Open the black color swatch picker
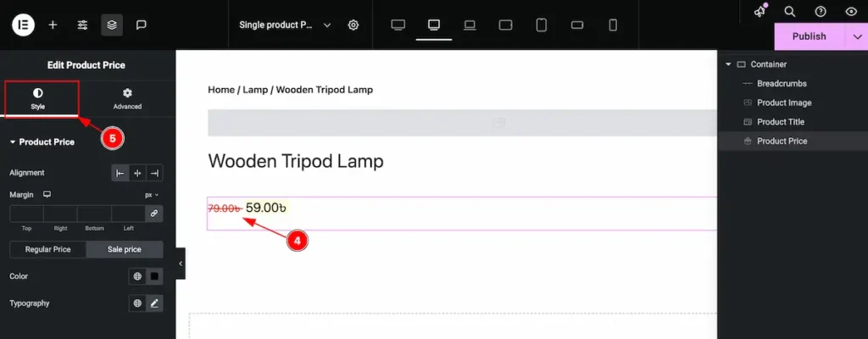Viewport: 868px width, 339px height. tap(154, 276)
